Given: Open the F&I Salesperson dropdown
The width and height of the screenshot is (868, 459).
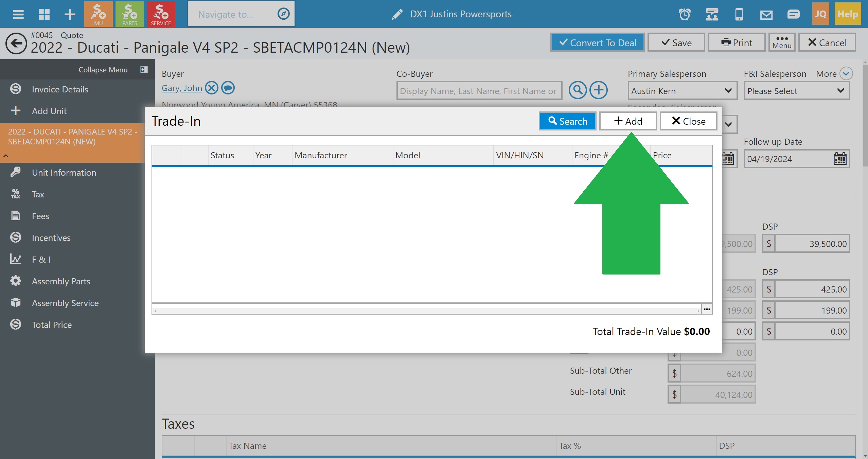Looking at the screenshot, I should point(796,91).
